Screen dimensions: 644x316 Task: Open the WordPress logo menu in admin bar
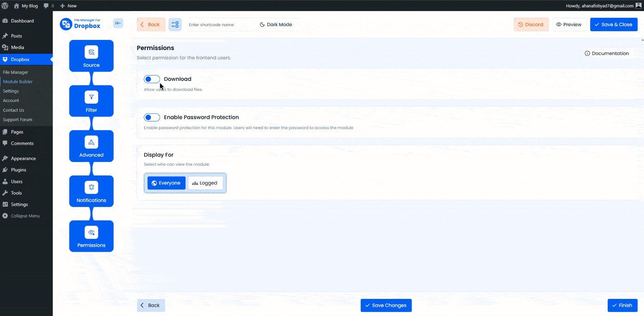pos(6,6)
